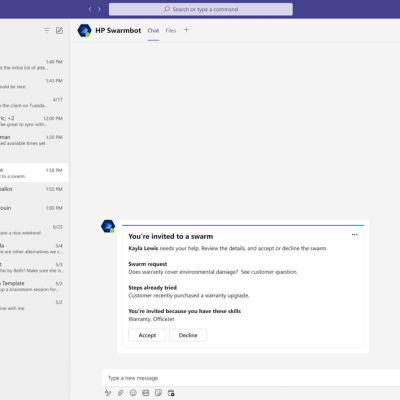
Task: Select the swarm chat from 1:58 PM
Action: point(34,173)
